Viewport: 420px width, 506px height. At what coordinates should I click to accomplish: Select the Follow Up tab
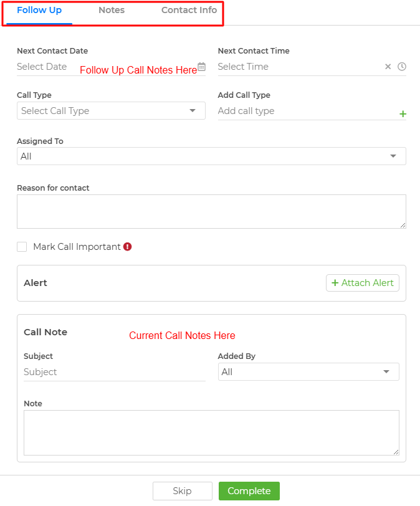point(39,11)
